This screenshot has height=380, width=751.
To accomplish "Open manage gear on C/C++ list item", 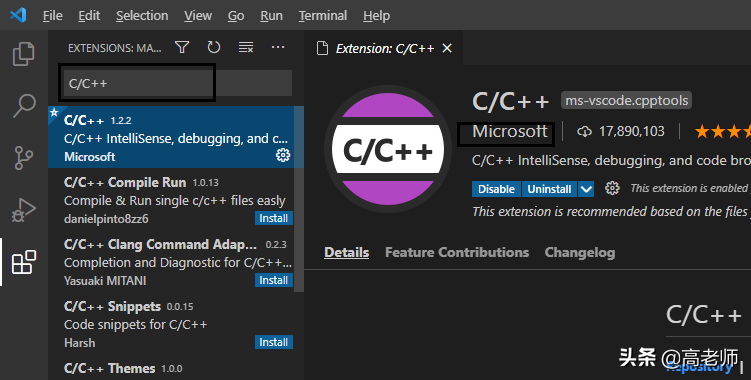I will [283, 155].
